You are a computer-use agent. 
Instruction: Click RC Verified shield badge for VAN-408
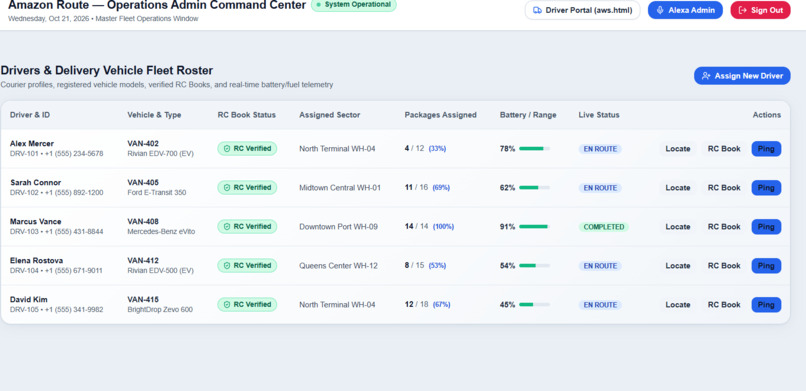tap(247, 227)
